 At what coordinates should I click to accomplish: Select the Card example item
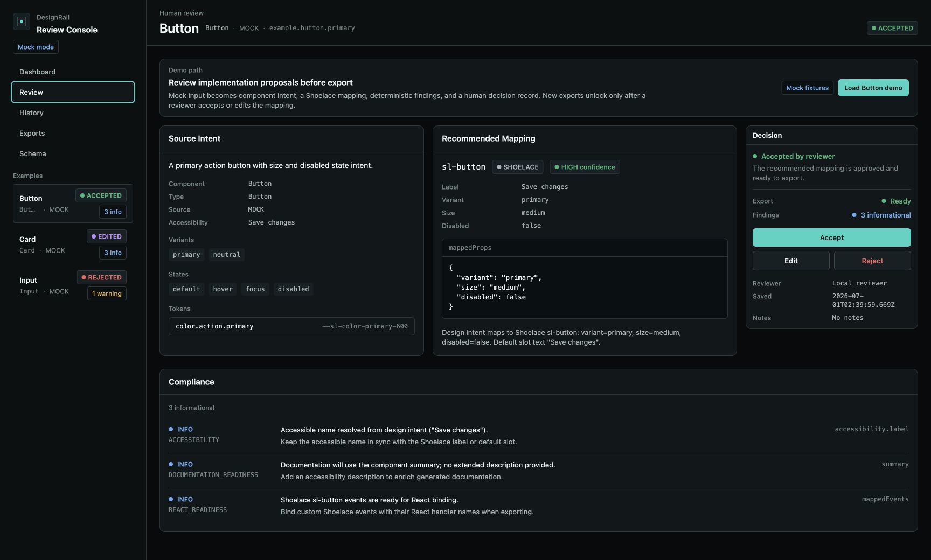pyautogui.click(x=73, y=244)
